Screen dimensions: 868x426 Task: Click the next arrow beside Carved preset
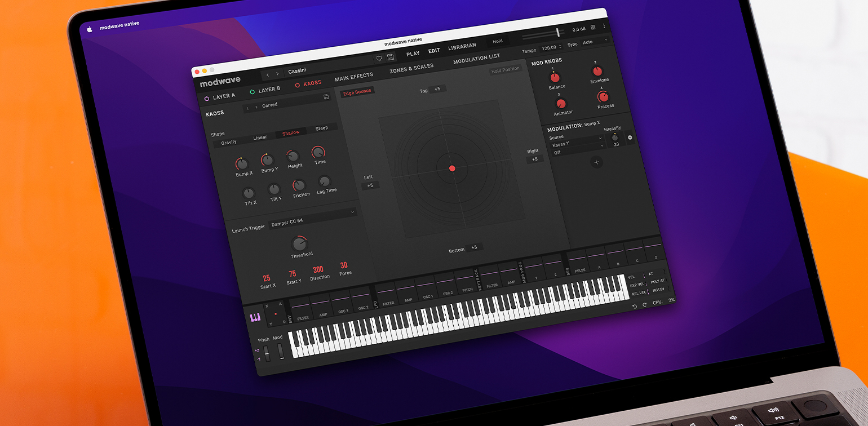256,107
